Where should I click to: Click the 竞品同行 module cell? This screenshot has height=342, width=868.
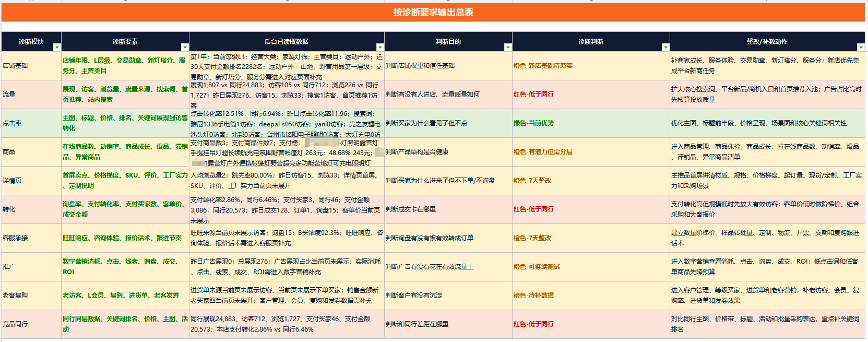(x=31, y=324)
